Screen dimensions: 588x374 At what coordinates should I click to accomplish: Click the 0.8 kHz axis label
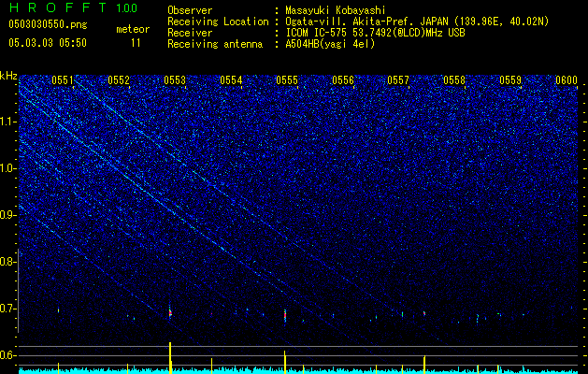[x=8, y=262]
